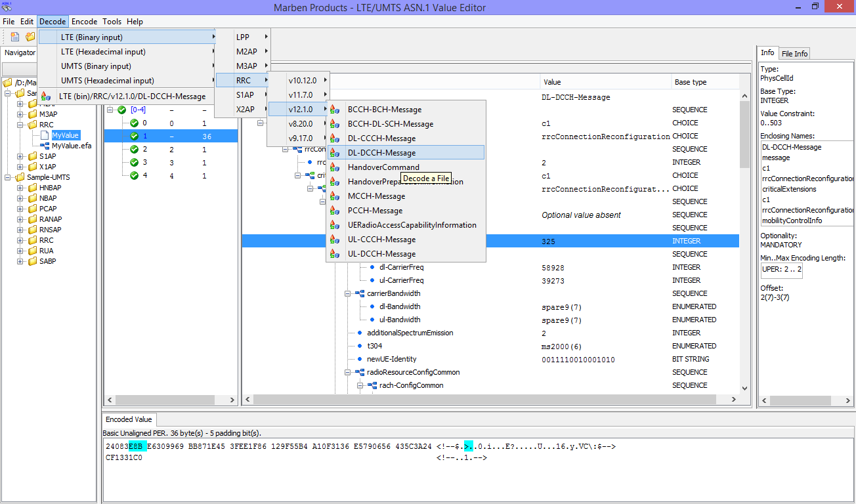Image resolution: width=856 pixels, height=504 pixels.
Task: Choose UMTS (Hexadecimal input) menu entry
Action: tap(127, 81)
